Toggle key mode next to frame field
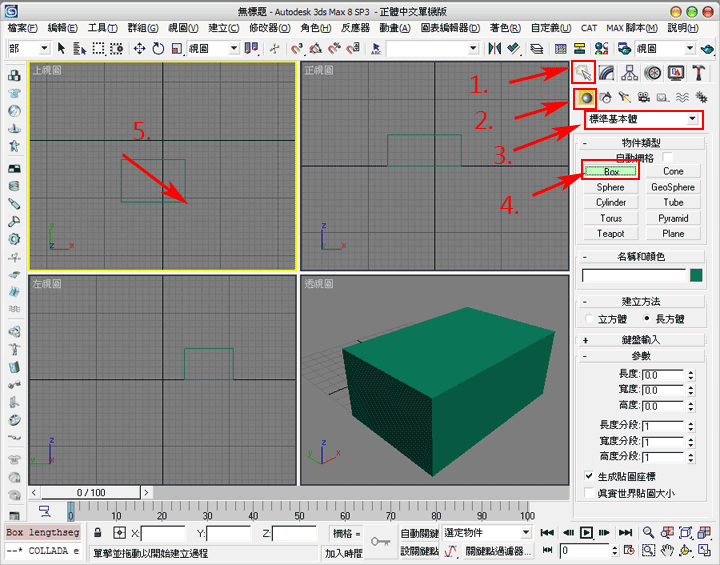The height and width of the screenshot is (565, 720). point(547,550)
